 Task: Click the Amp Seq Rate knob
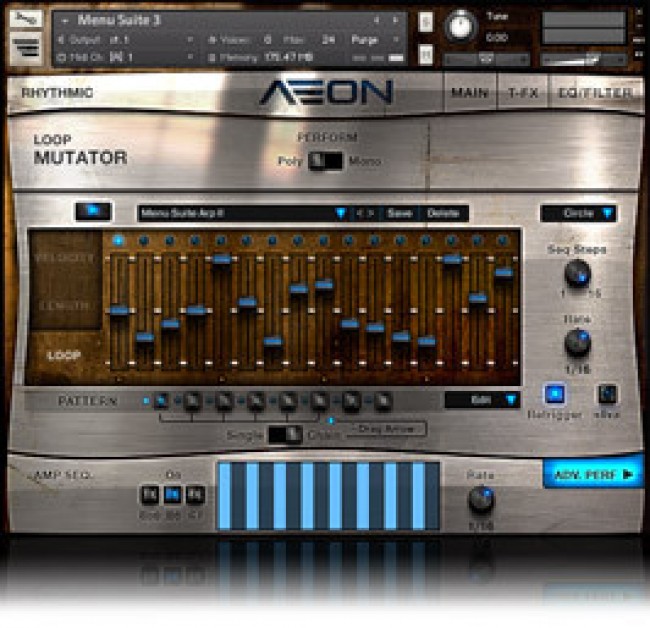(x=481, y=499)
